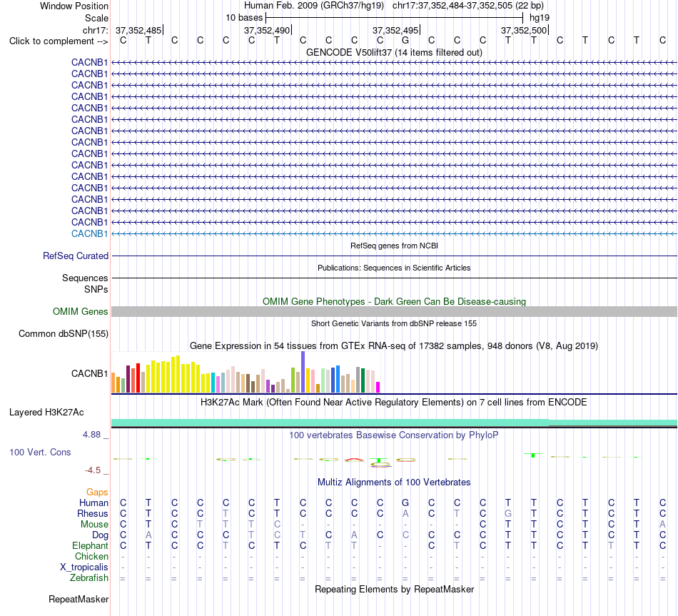Screen dimensions: 678x616
Task: Click the G base in the Human alignment row
Action: click(405, 503)
